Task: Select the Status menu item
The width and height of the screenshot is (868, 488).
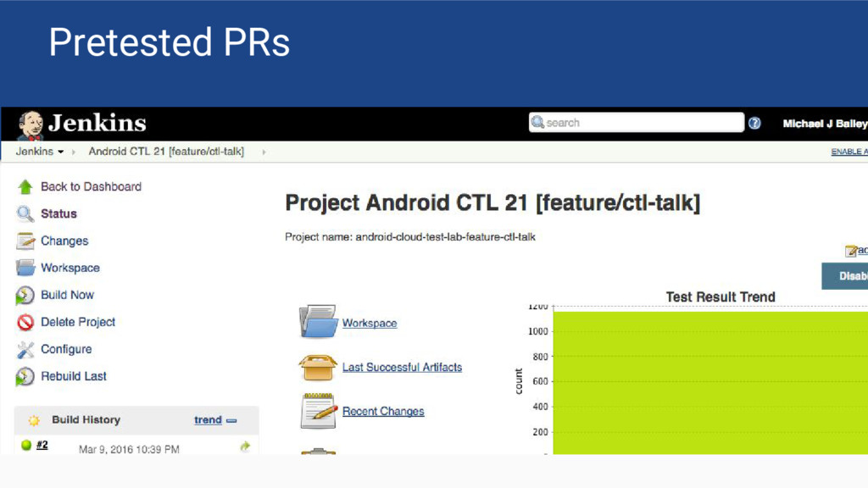Action: coord(58,213)
